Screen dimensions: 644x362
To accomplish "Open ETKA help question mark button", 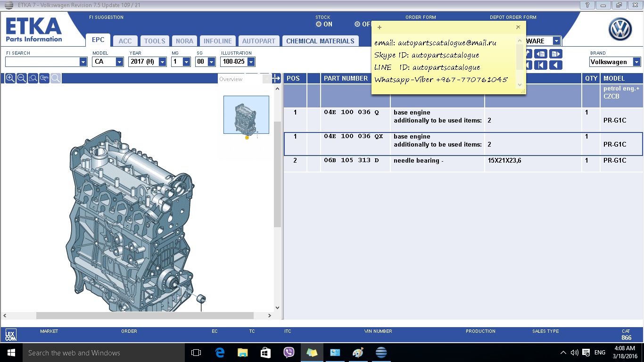I will coord(587,5).
